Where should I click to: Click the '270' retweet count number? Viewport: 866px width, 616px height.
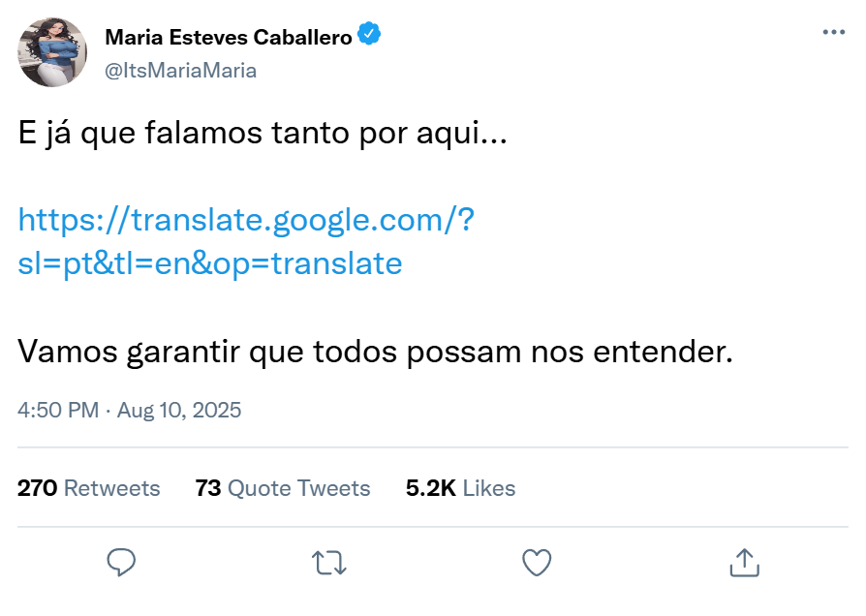click(x=37, y=488)
